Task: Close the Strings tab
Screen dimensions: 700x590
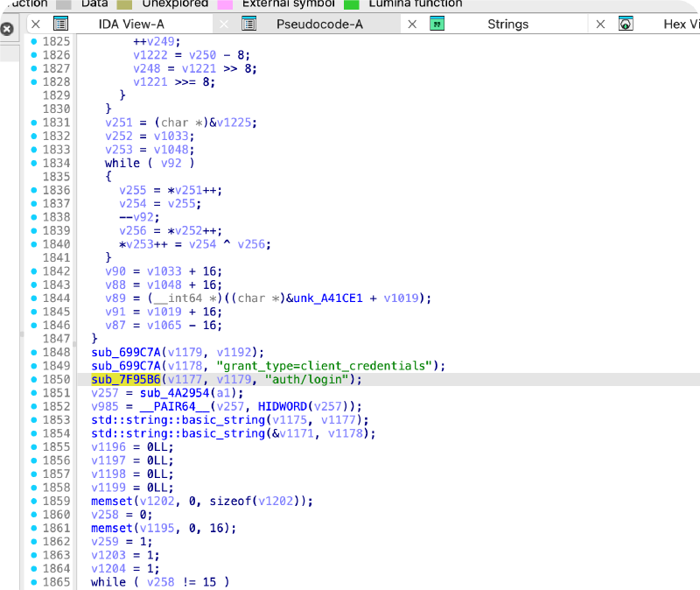Action: pyautogui.click(x=412, y=24)
